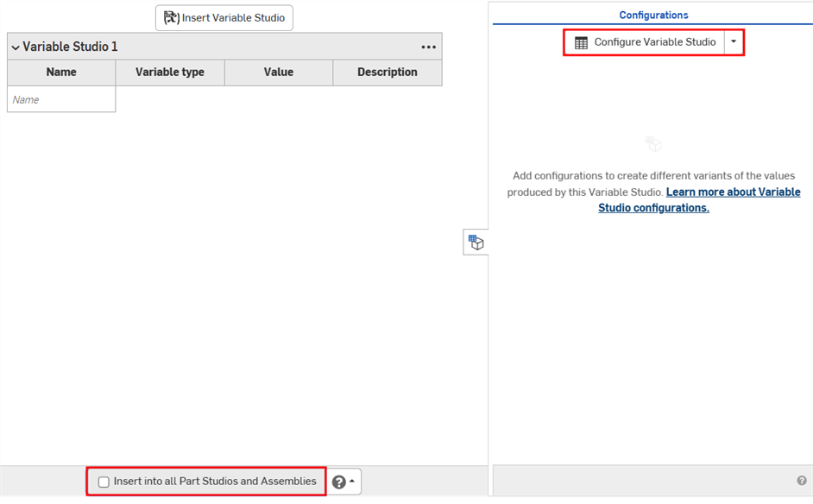Image resolution: width=813 pixels, height=504 pixels.
Task: Toggle the configuration panel icon on divider
Action: coord(476,243)
